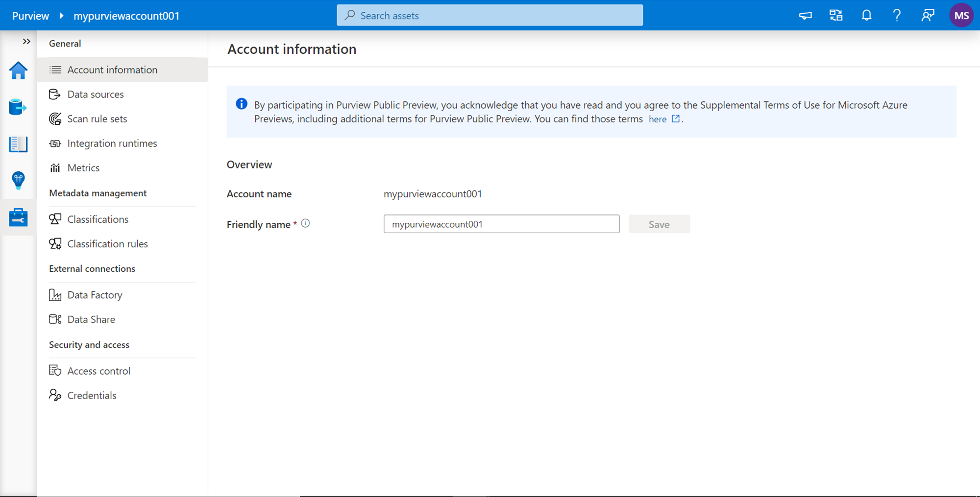Screen dimensions: 980x497
Task: Open the Insights lightbulb icon
Action: point(18,180)
